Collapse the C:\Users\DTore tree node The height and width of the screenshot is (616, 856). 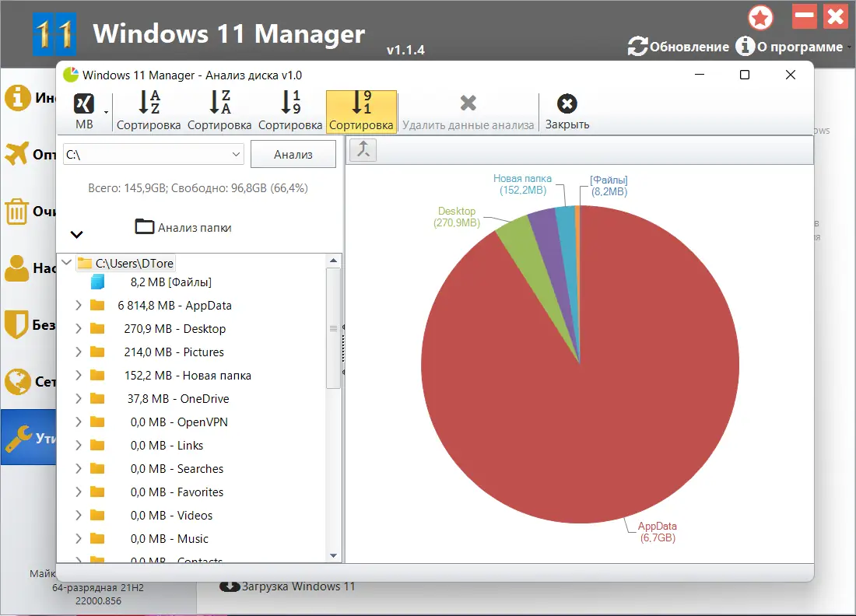67,262
